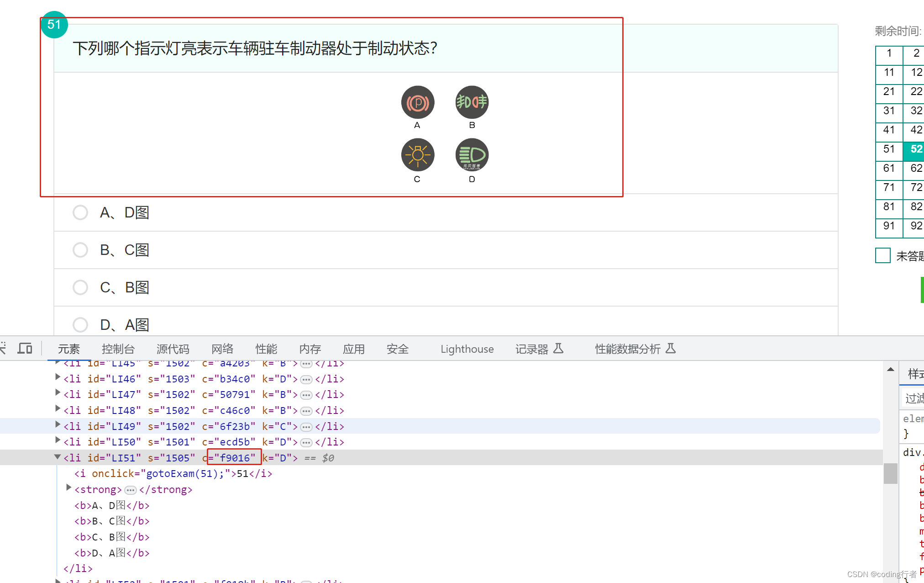Open the 网络 panel
924x583 pixels.
[x=222, y=348]
